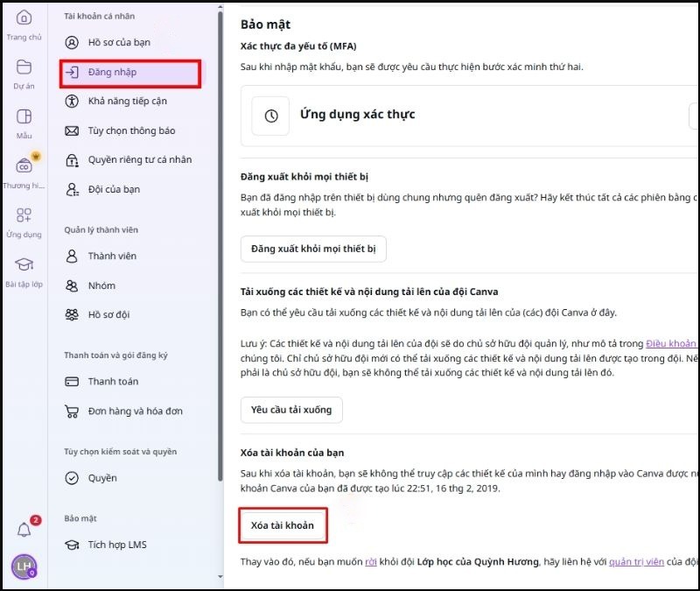Click envelope icon beside Tùy chọn thông báo
Viewport: 700px width, 591px height.
72,130
